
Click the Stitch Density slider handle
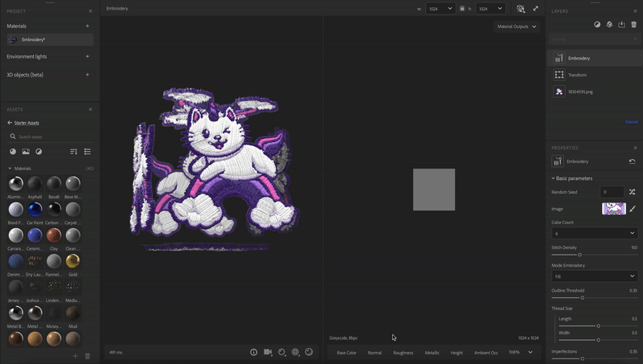(580, 255)
